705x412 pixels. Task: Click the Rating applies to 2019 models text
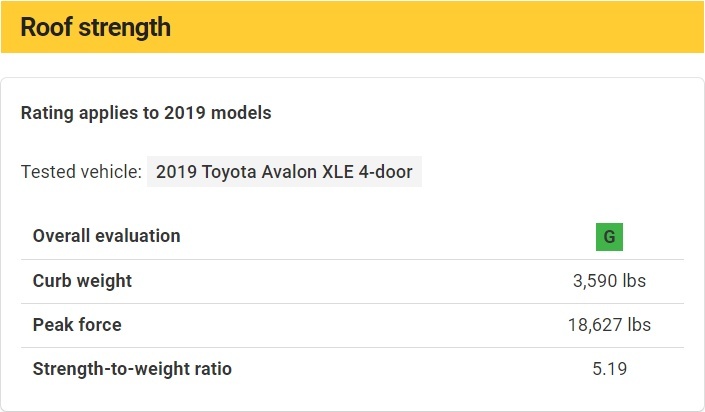146,113
